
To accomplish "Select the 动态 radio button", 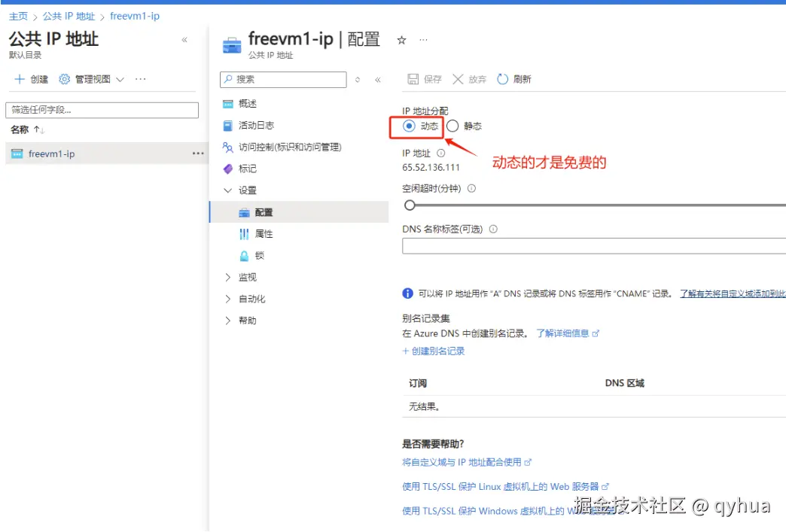I will [x=409, y=126].
